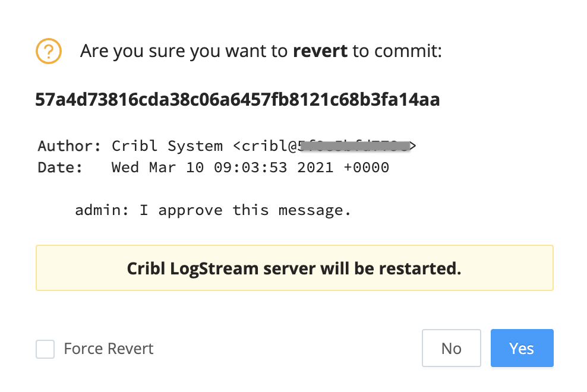The height and width of the screenshot is (392, 587).
Task: Click the "admin: I approve this message." text
Action: 213,210
